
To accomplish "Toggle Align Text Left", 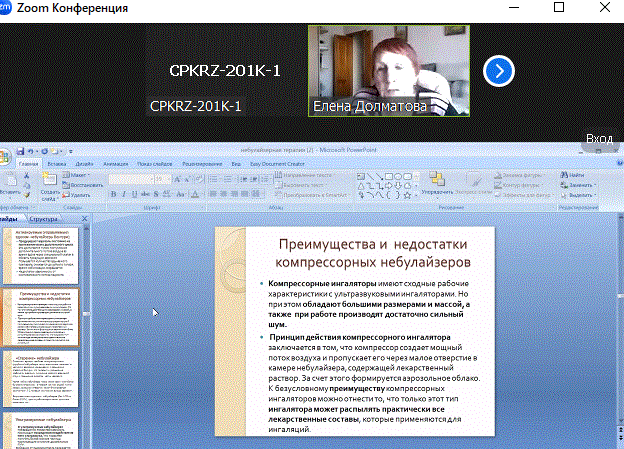I will [x=213, y=194].
